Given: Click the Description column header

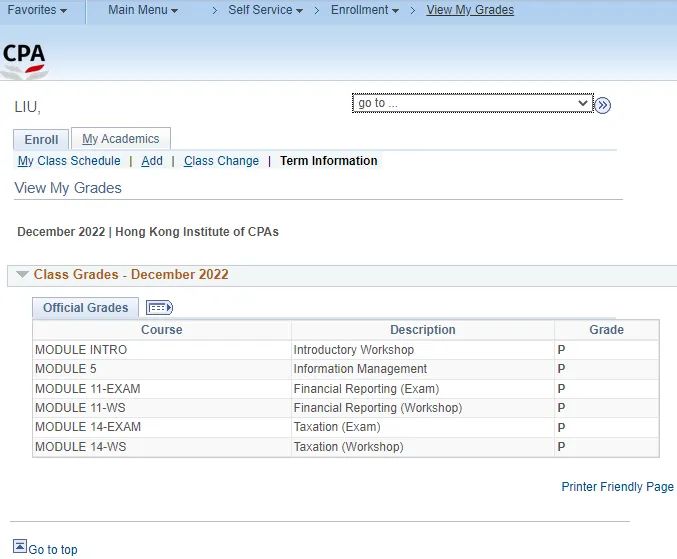Looking at the screenshot, I should 423,330.
